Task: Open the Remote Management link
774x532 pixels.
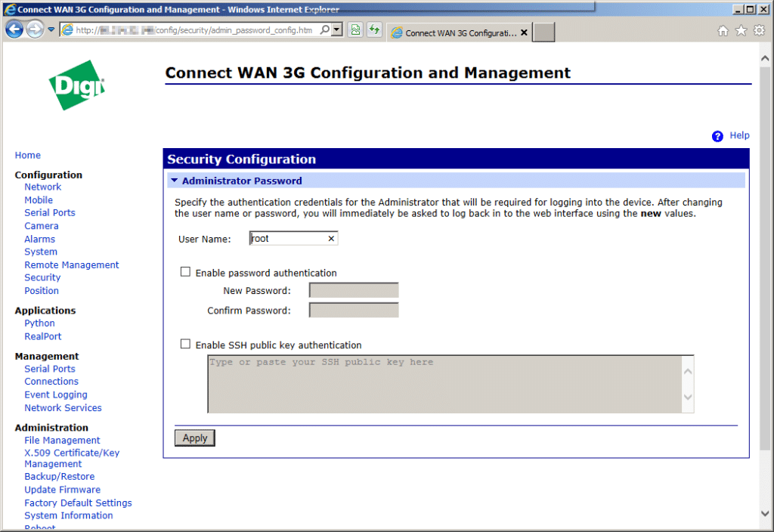Action: (72, 265)
